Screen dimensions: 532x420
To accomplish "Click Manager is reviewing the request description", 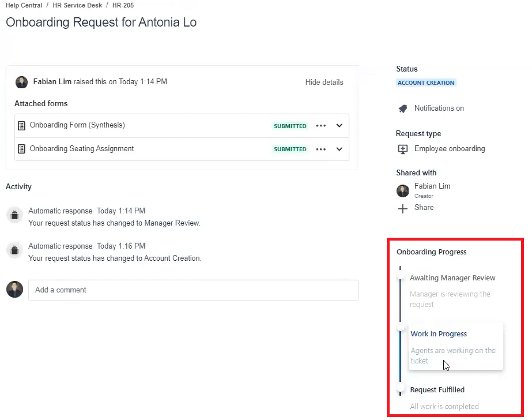I will [x=450, y=299].
